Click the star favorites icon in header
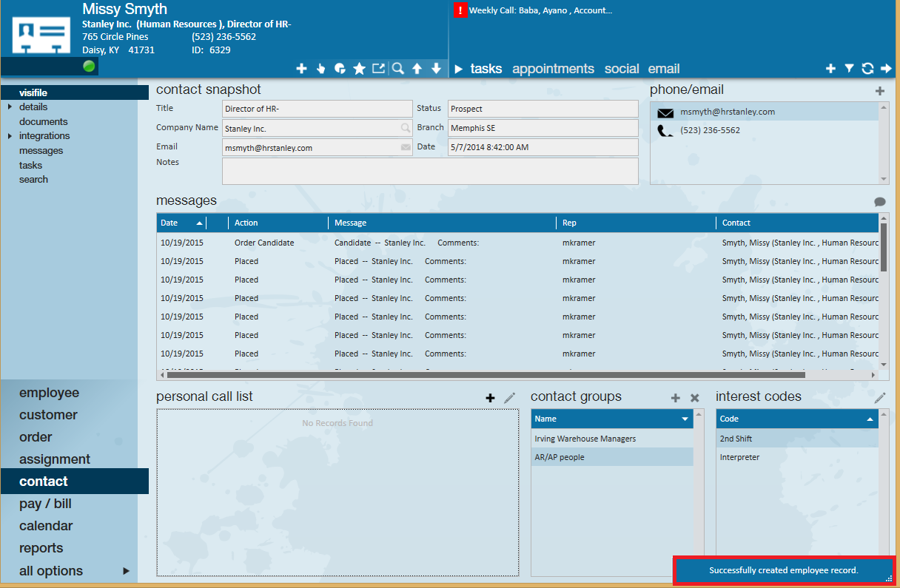Screen dimensions: 900x588 (x=359, y=69)
